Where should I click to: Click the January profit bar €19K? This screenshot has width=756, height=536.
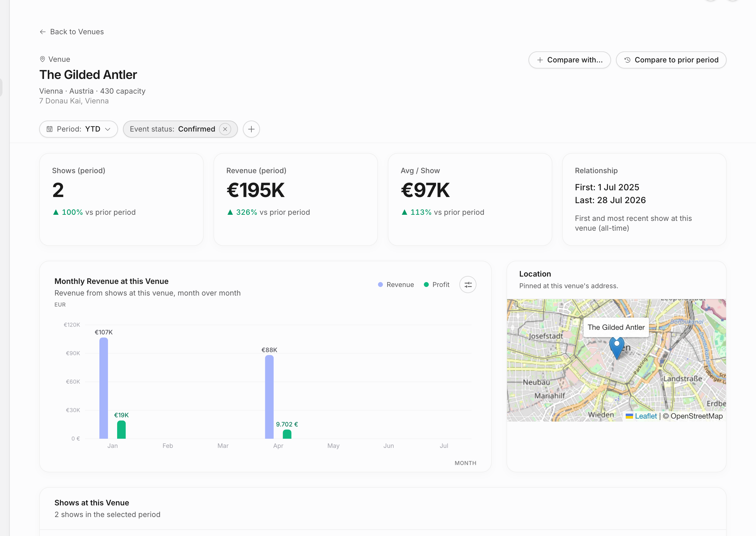pos(121,430)
